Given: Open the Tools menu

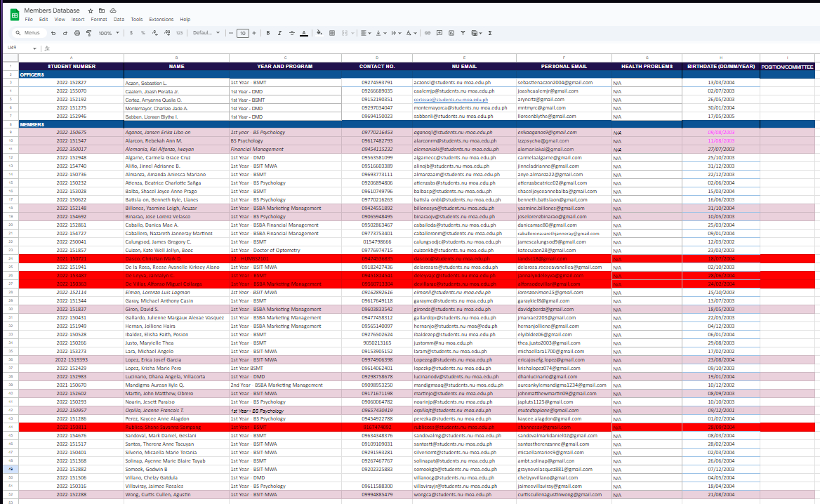Looking at the screenshot, I should 136,20.
